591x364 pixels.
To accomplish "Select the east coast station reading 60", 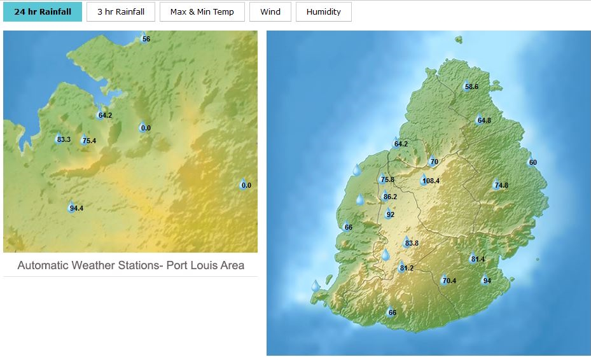I will pyautogui.click(x=530, y=160).
